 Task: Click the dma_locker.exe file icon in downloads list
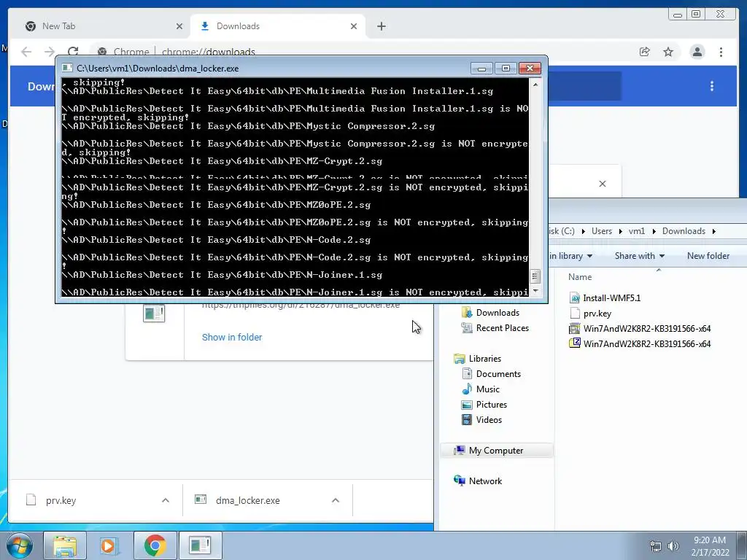(154, 314)
